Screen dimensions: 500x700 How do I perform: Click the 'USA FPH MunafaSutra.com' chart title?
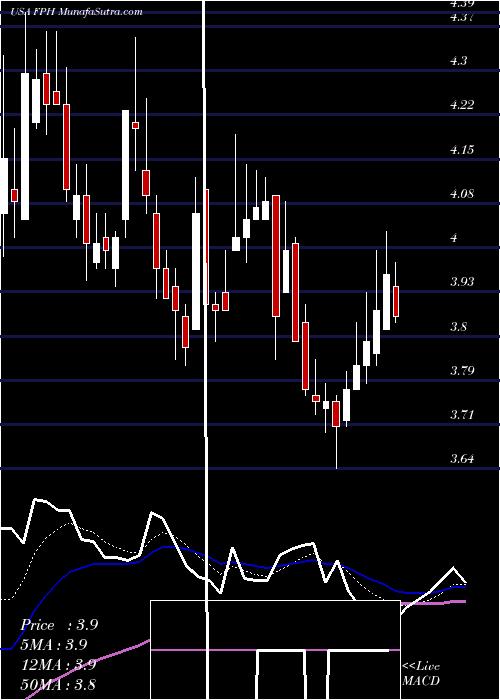(x=79, y=12)
